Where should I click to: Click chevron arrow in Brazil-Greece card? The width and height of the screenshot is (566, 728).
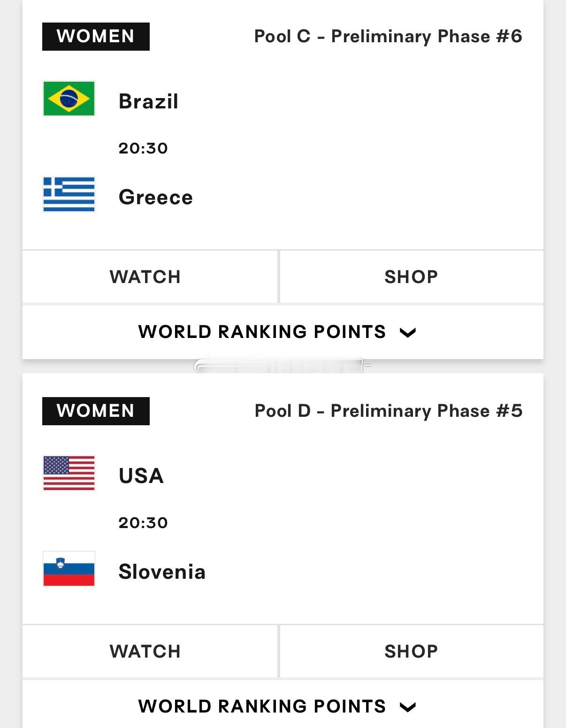pos(408,333)
